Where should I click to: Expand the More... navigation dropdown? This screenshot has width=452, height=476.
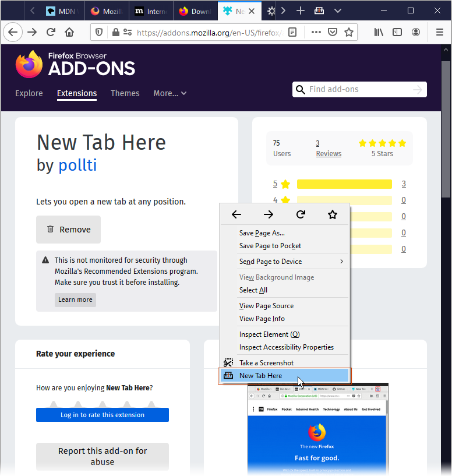tap(169, 93)
